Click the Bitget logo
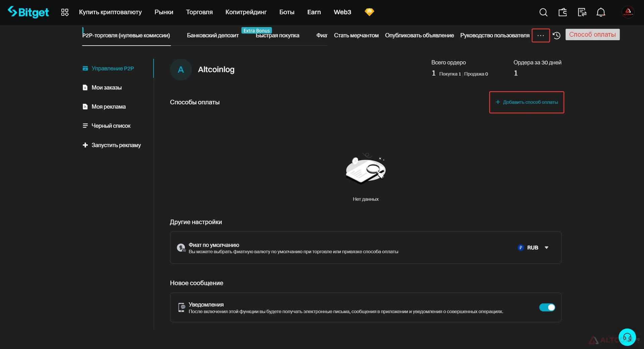Screen dimensions: 644x349 (x=28, y=12)
